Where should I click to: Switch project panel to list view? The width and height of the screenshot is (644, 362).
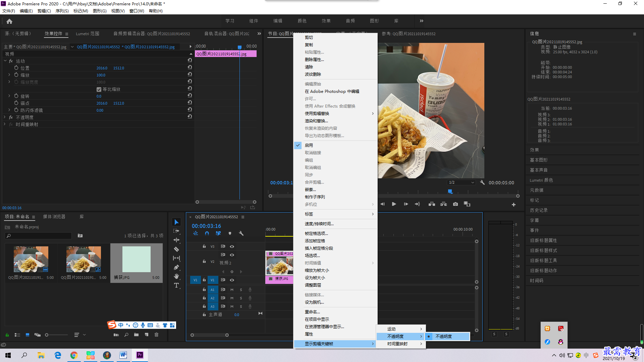17,335
